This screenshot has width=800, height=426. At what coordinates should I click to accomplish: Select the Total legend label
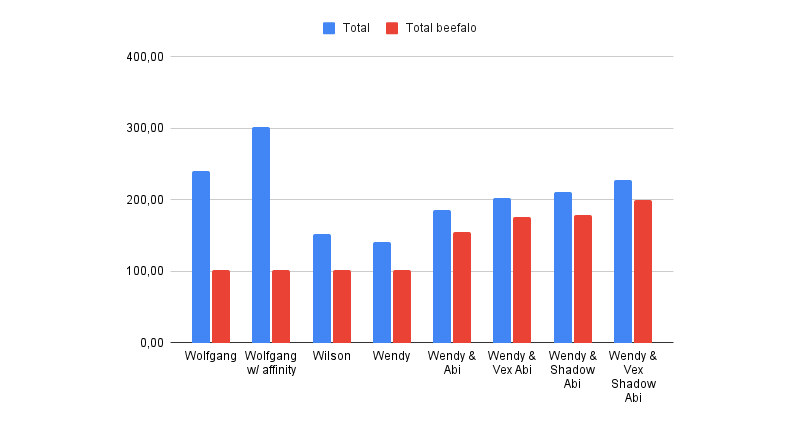[356, 28]
